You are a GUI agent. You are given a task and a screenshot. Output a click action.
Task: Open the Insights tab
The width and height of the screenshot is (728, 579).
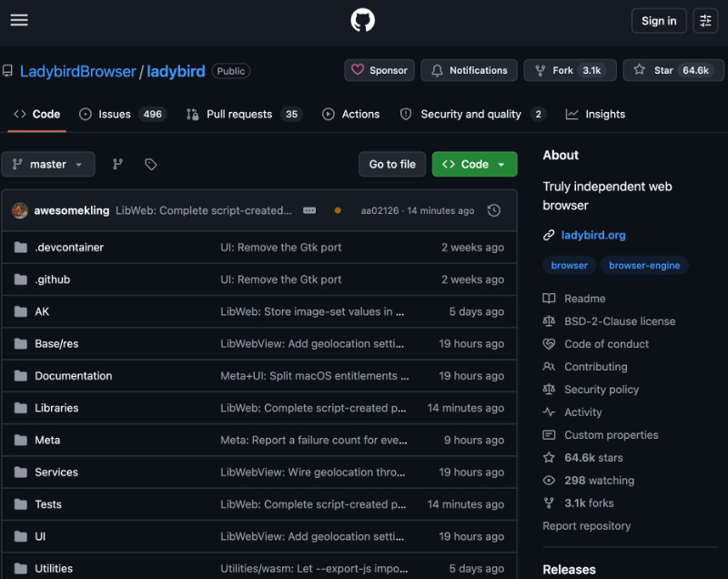coord(595,114)
